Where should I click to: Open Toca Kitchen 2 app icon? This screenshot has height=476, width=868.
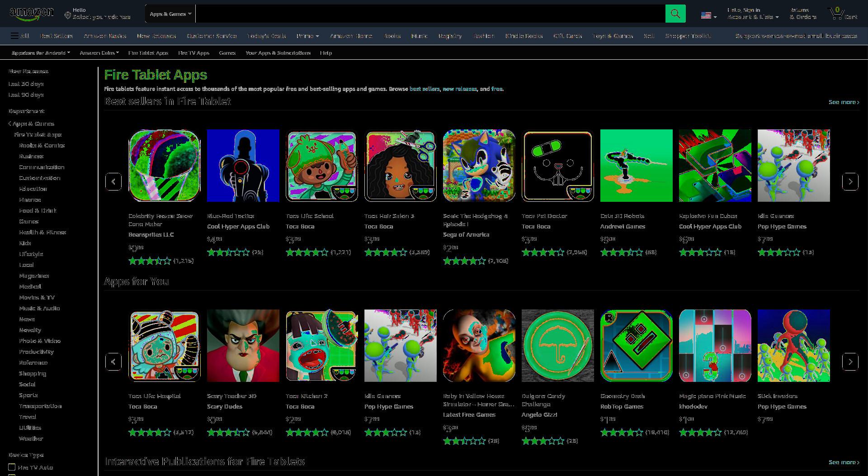coord(321,346)
